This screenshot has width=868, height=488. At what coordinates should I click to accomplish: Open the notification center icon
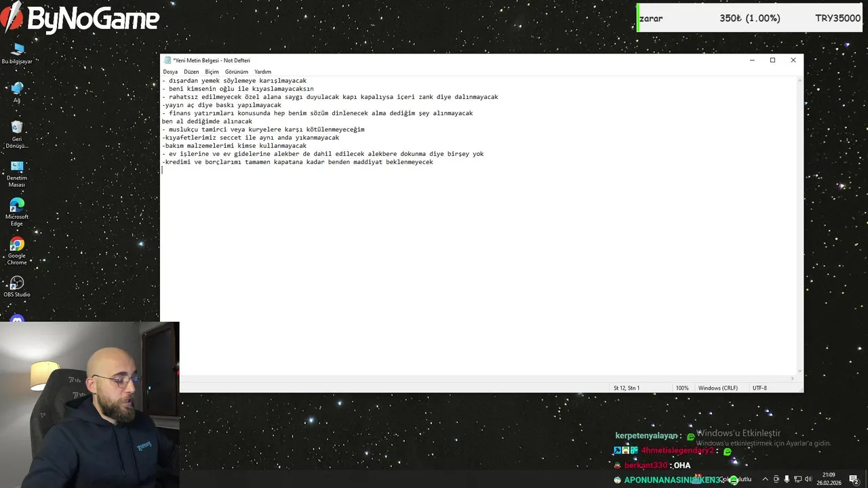pos(854,479)
